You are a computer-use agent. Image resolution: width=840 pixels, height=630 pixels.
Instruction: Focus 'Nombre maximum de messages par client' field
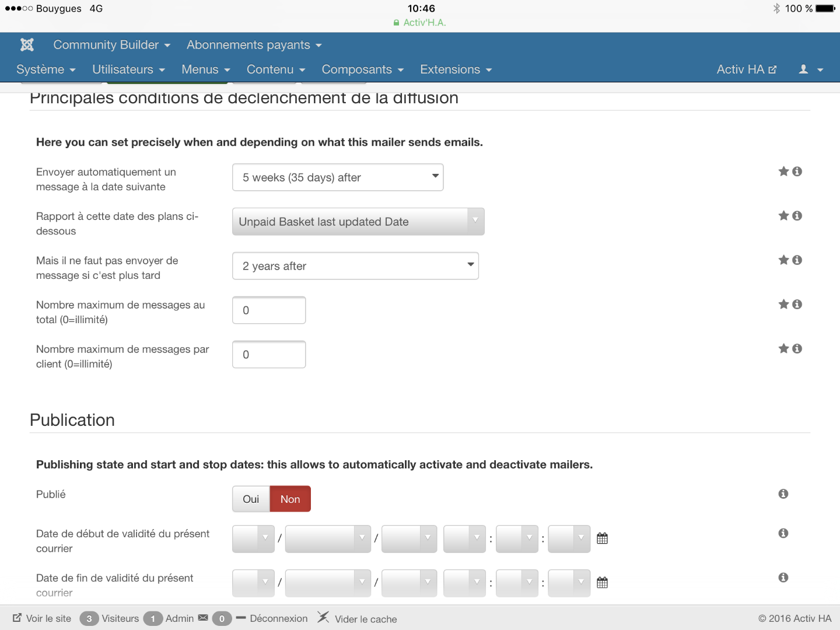269,355
